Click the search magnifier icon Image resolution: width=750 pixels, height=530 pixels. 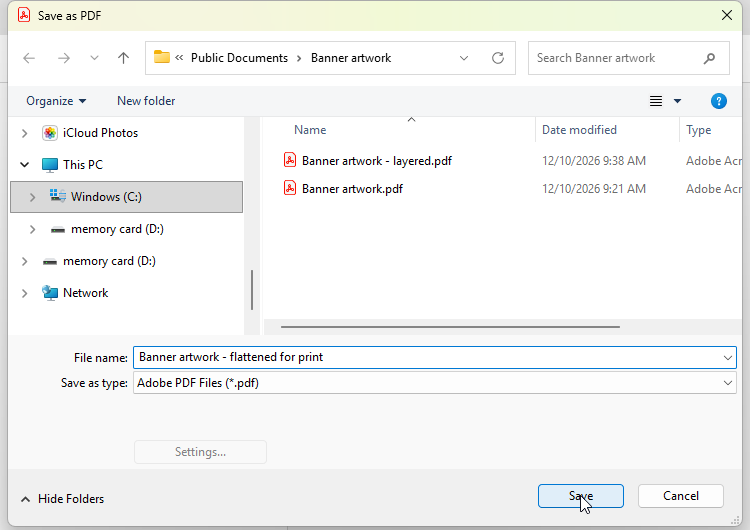click(709, 58)
